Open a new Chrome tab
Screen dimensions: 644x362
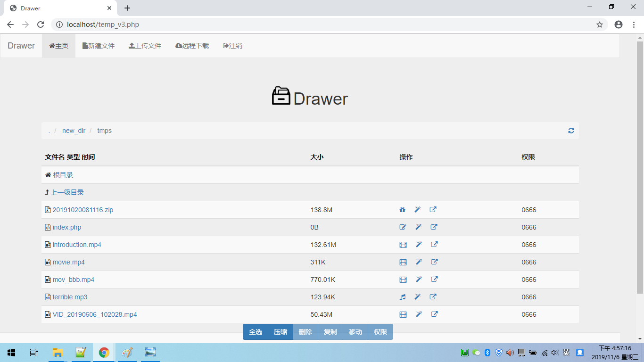pos(127,8)
